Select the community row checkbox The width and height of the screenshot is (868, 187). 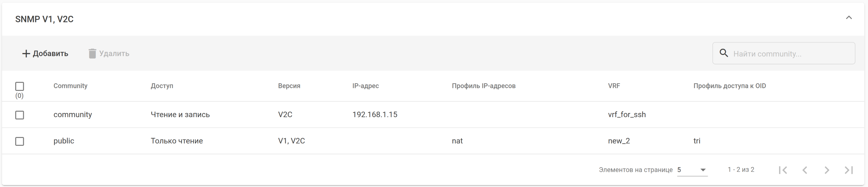[20, 115]
